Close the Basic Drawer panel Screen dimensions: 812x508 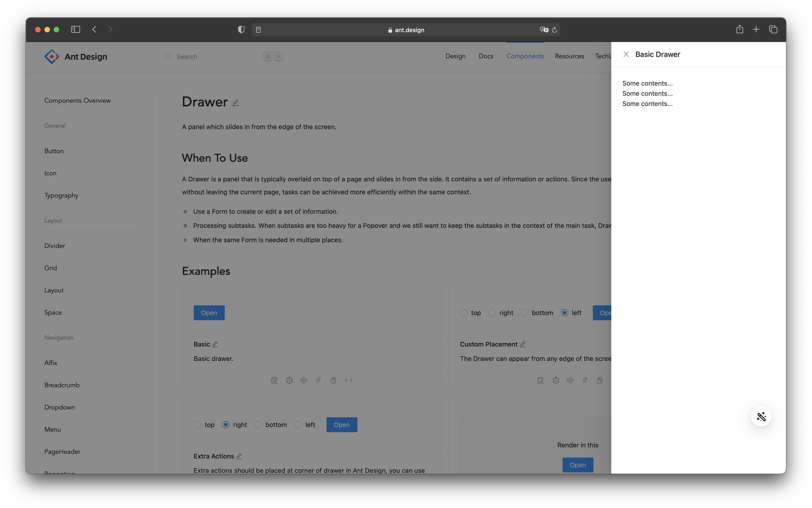[626, 54]
